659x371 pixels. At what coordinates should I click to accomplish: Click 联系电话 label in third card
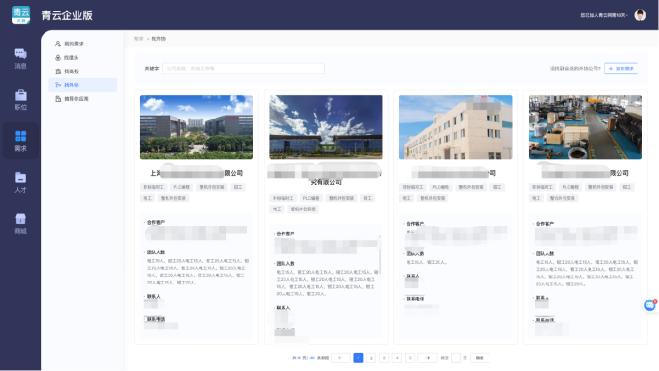tap(415, 299)
